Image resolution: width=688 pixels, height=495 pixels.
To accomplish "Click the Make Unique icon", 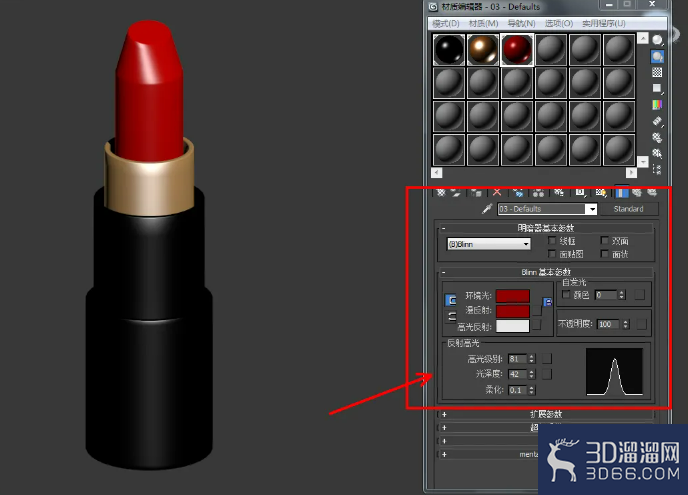I will (538, 193).
